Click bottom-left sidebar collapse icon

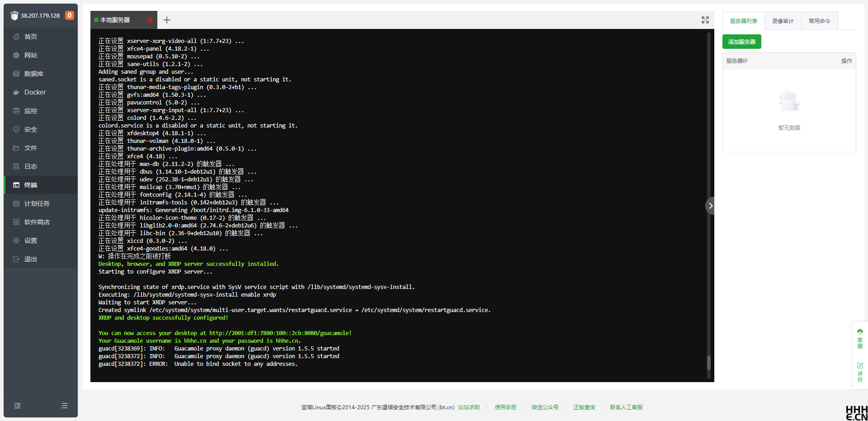[x=17, y=406]
